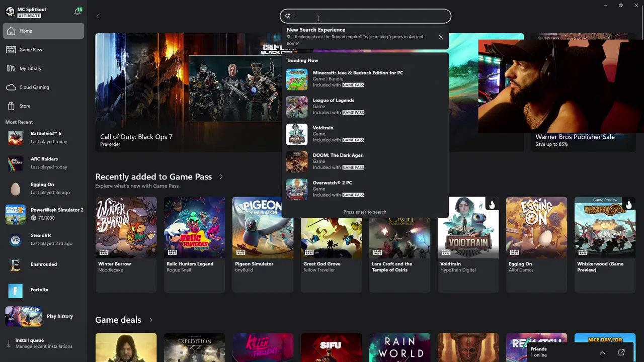Screen dimensions: 644x362
Task: Focus the search input field
Action: pos(365,16)
